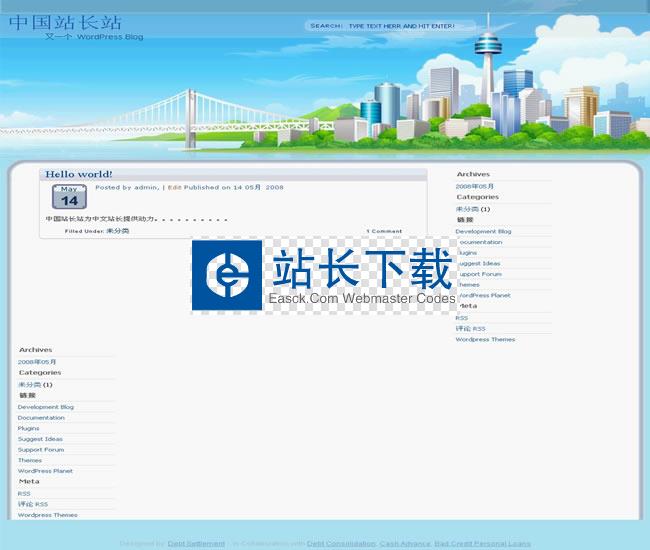This screenshot has height=550, width=650.
Task: Open Documentation link in lower-left sidebar
Action: (41, 418)
